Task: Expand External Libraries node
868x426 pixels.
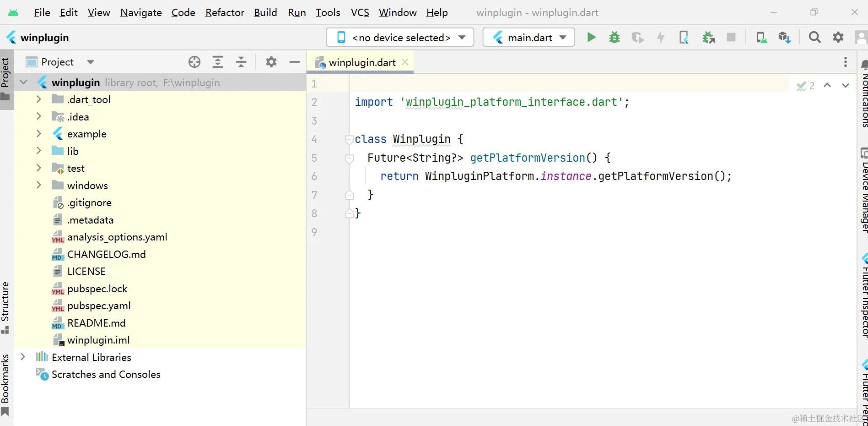Action: click(x=23, y=357)
